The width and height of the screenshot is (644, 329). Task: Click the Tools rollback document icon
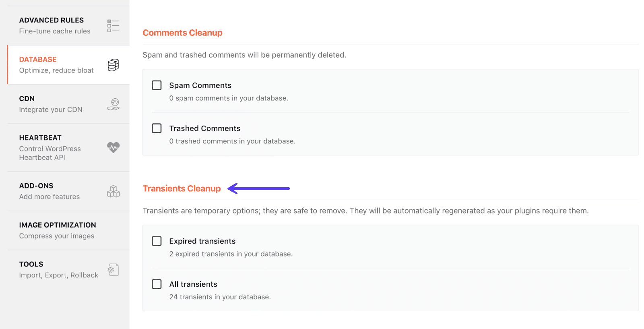(x=113, y=269)
